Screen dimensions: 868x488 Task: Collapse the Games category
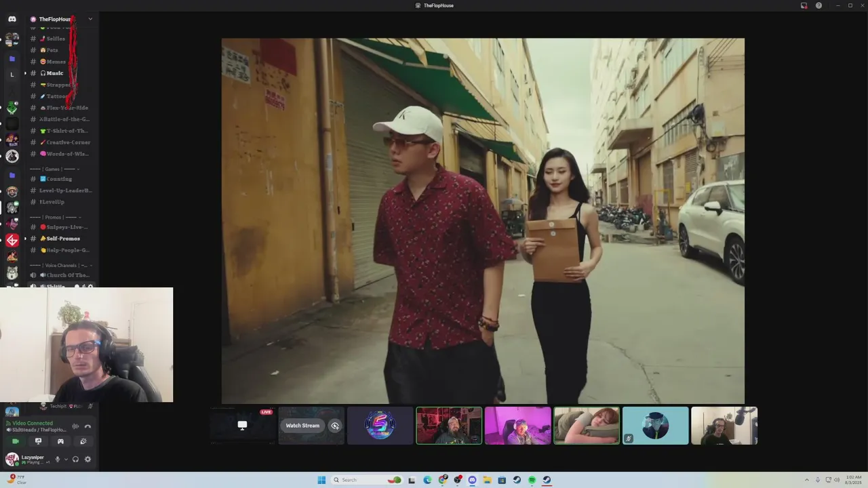[55, 169]
